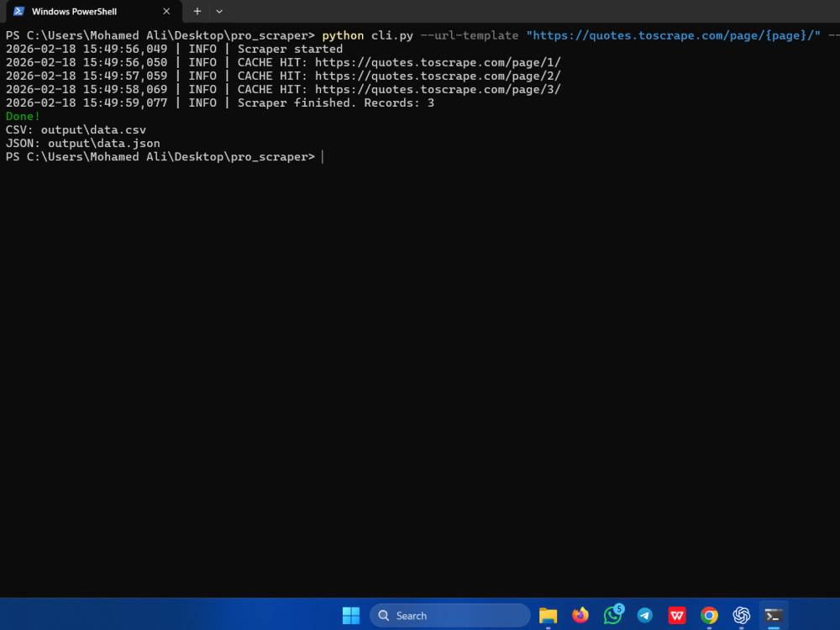Expand the new tab profile dropdown
The height and width of the screenshot is (630, 840).
219,11
